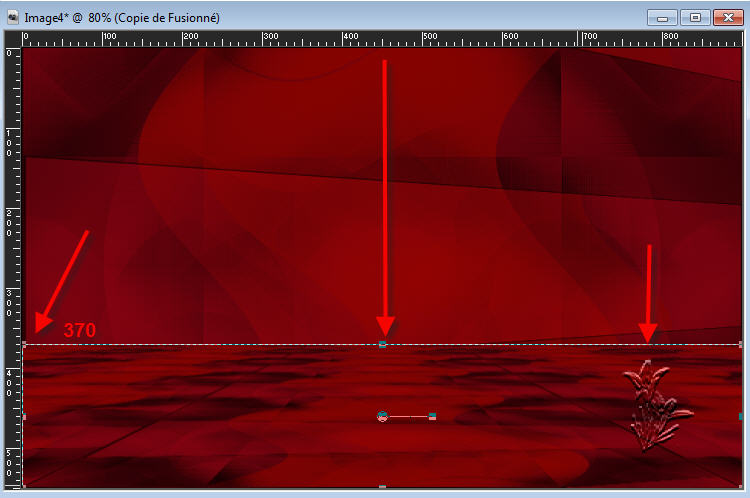Click the top-left corner selection handle

click(24, 344)
